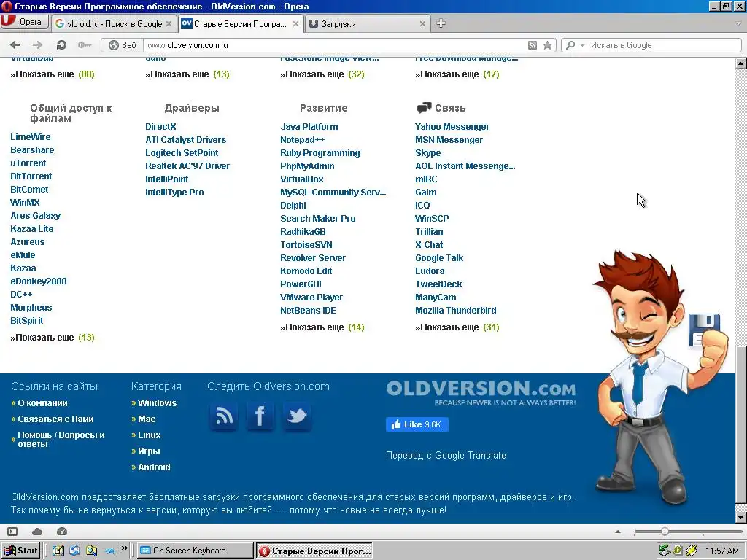The image size is (747, 560).
Task: Click the first quick launch notepad icon
Action: coord(58,551)
